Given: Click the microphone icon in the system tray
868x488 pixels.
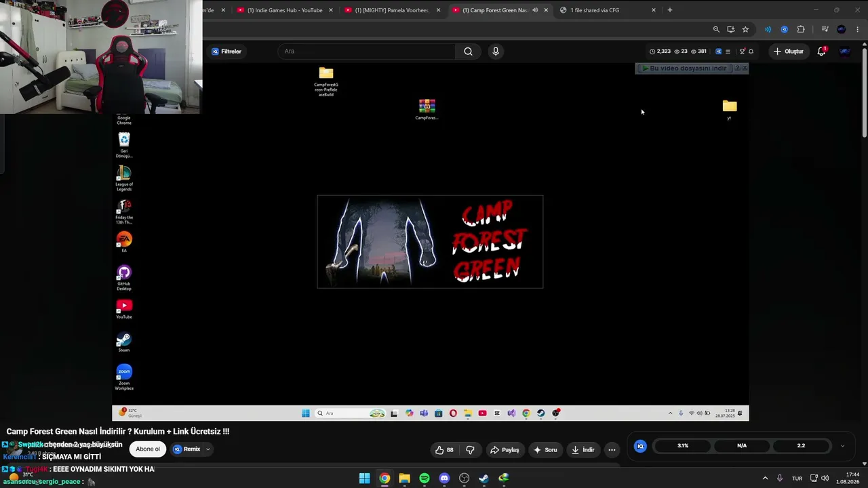Looking at the screenshot, I should click(780, 479).
